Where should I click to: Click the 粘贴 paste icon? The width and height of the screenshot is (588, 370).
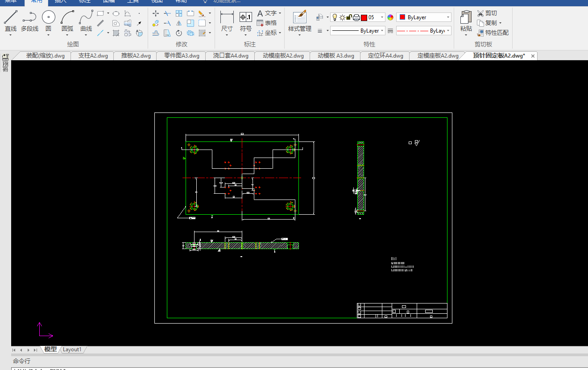(x=466, y=18)
